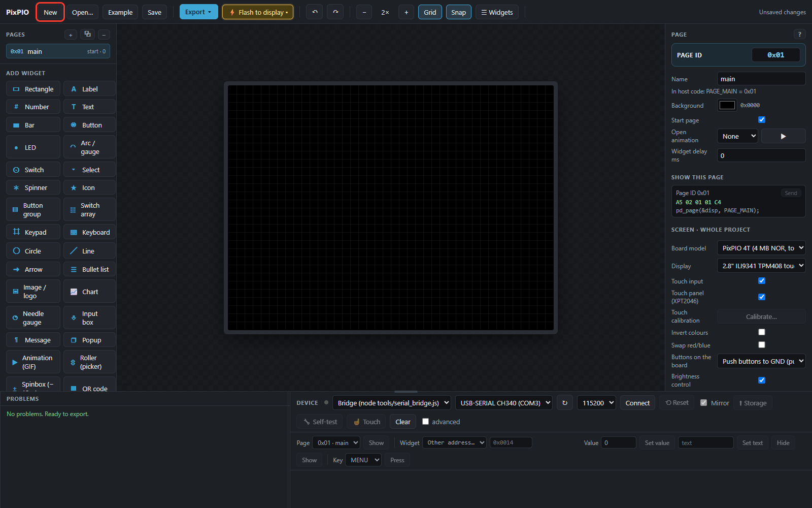Open the Export dropdown

198,12
